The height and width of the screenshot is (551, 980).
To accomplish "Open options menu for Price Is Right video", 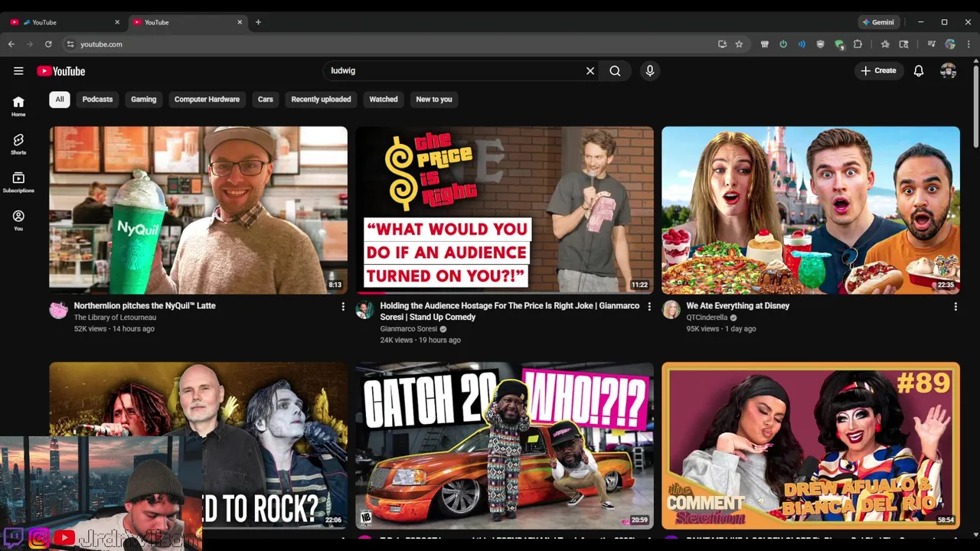I will click(x=649, y=307).
